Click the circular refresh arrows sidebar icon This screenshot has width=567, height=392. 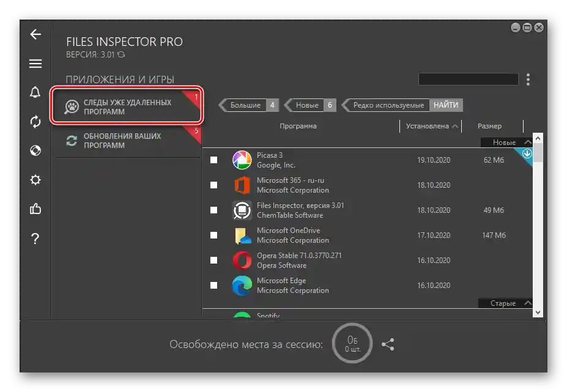[35, 122]
